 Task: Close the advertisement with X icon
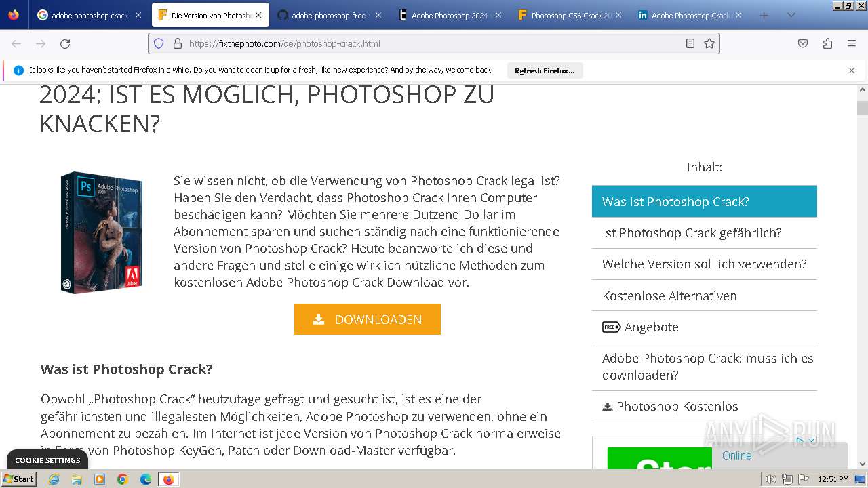(x=812, y=441)
